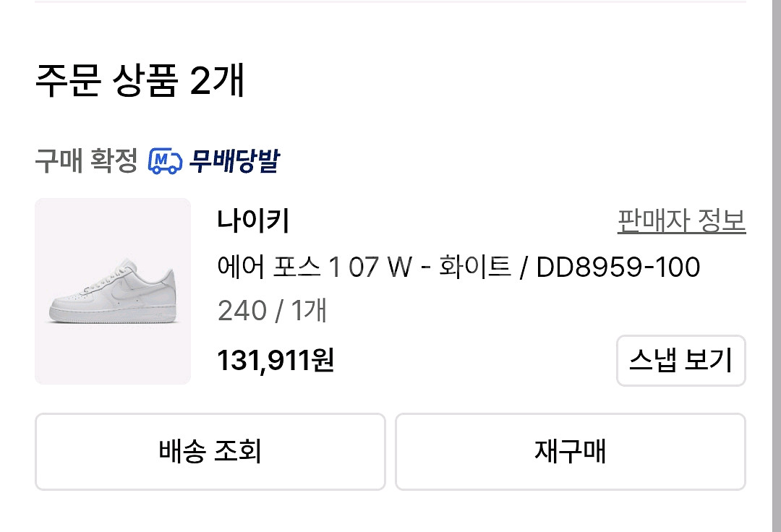Reorder the item using 재구매 button
Screen dimensions: 781x532
coord(571,451)
